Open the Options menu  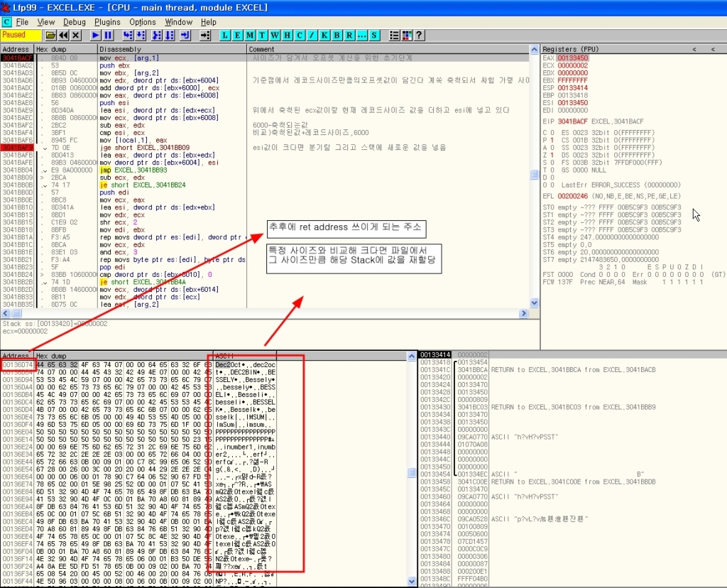click(x=142, y=22)
